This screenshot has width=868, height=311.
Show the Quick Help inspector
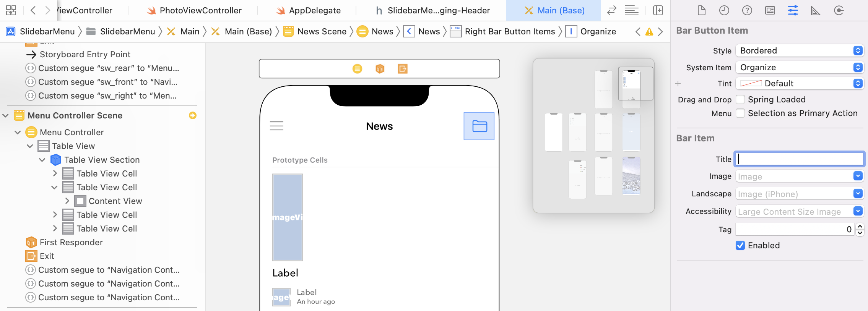point(747,10)
